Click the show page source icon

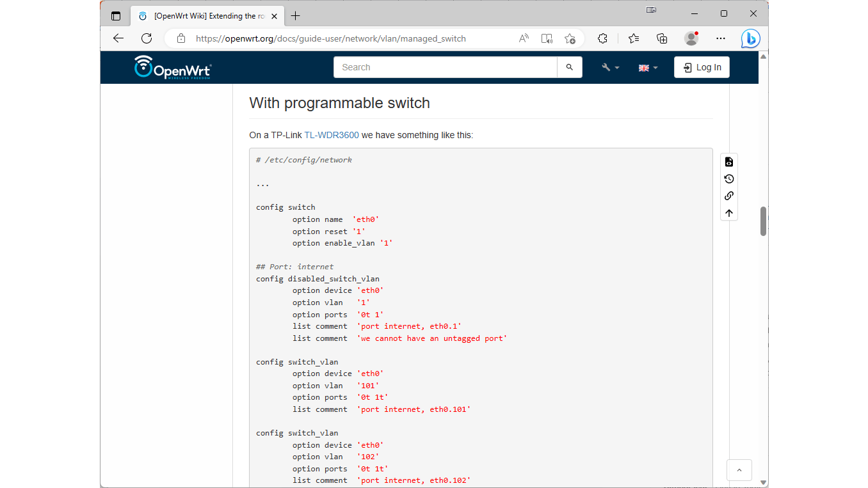729,162
